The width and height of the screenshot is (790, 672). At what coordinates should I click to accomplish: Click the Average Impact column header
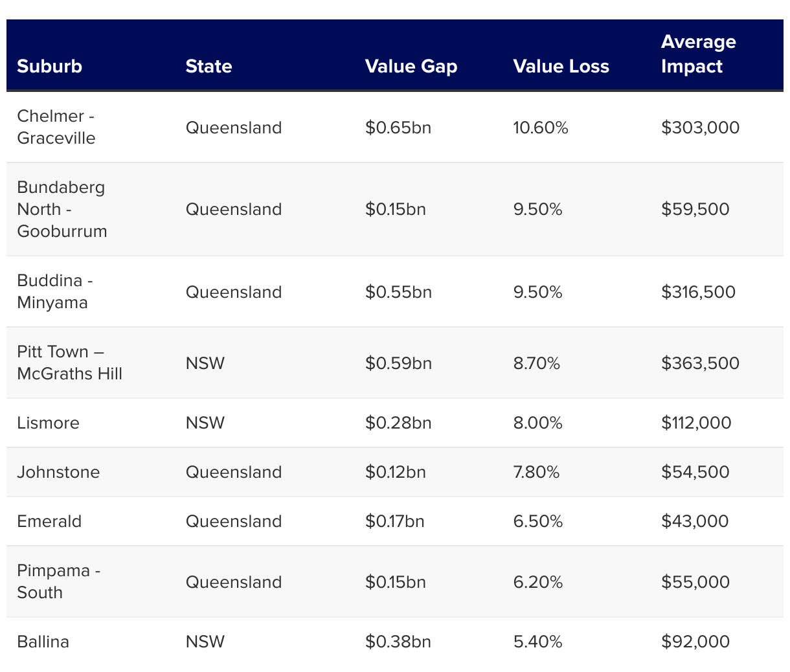[698, 54]
